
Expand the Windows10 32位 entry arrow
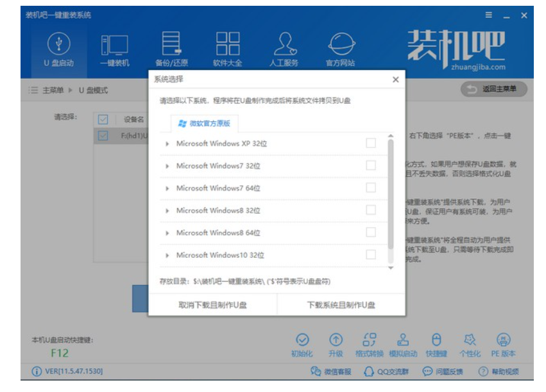click(x=167, y=255)
